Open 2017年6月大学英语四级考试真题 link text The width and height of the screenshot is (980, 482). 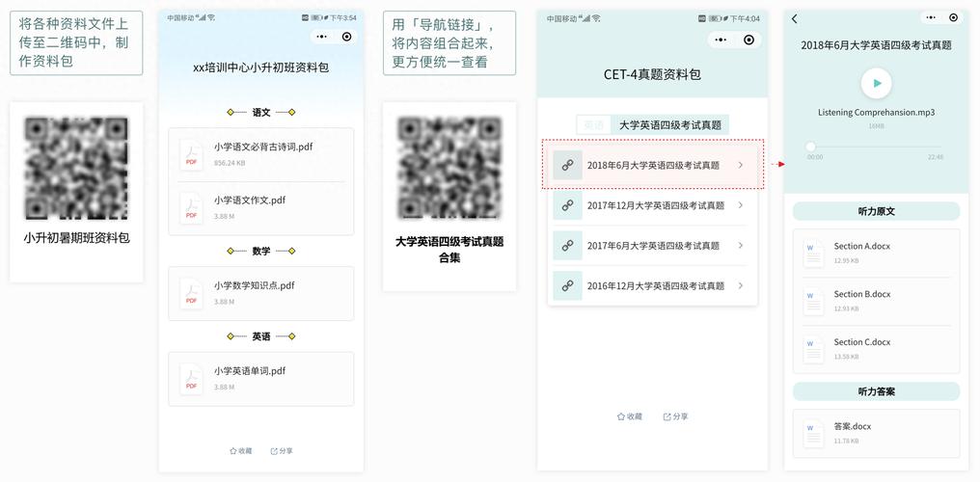coord(653,246)
